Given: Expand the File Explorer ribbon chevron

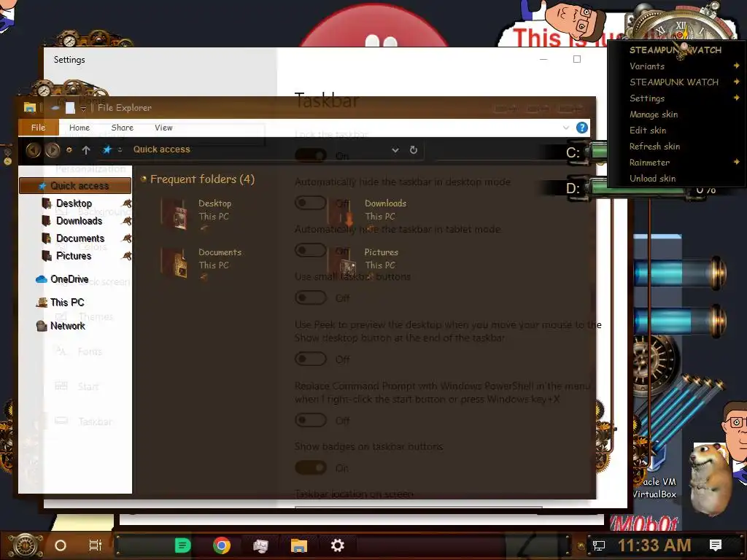Looking at the screenshot, I should click(565, 128).
